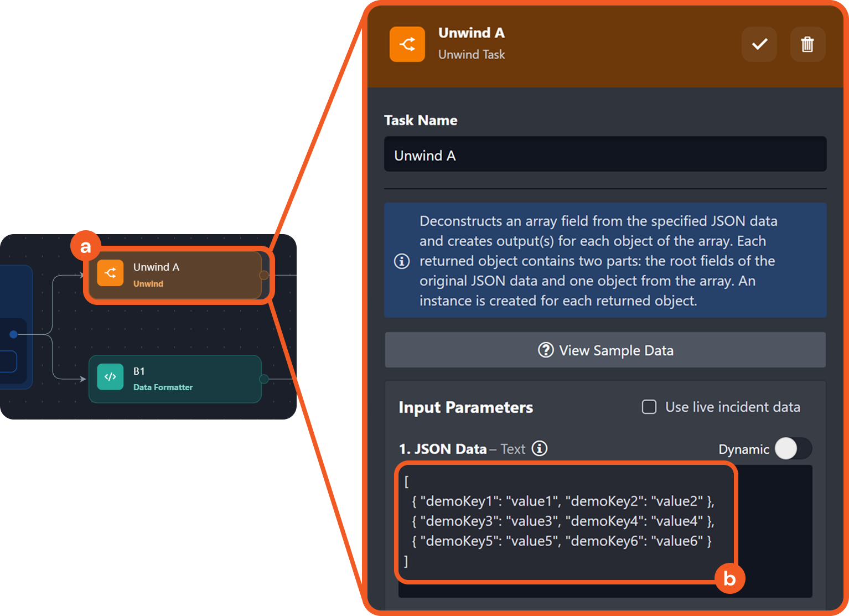Click the orange Unwind icon in panel header
Screen dimensions: 849x616
click(407, 44)
